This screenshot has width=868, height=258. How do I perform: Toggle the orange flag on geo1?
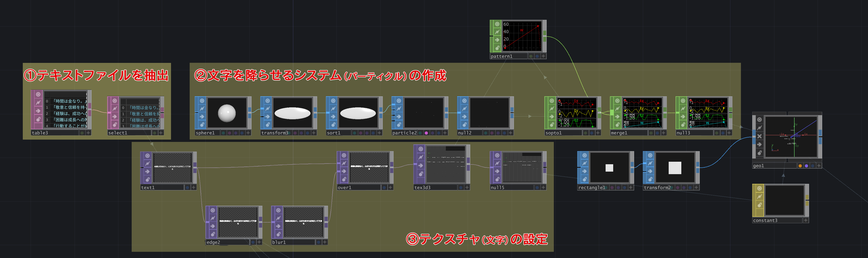click(x=800, y=166)
